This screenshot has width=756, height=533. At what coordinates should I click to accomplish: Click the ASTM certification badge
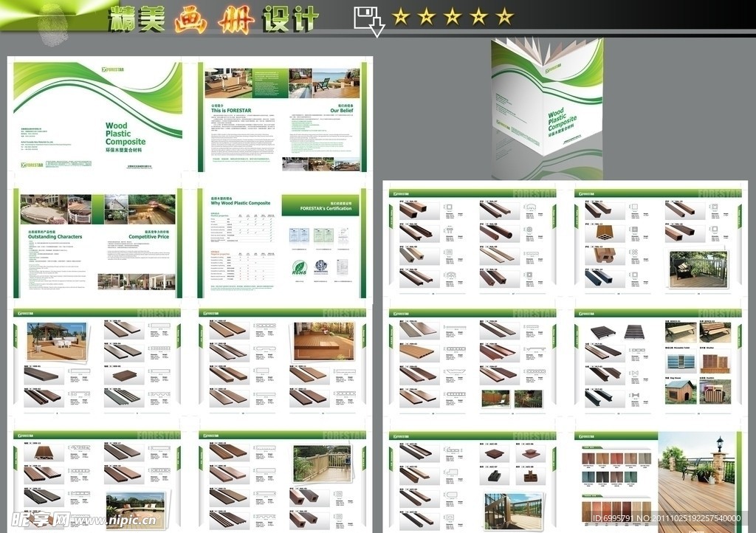[x=322, y=266]
